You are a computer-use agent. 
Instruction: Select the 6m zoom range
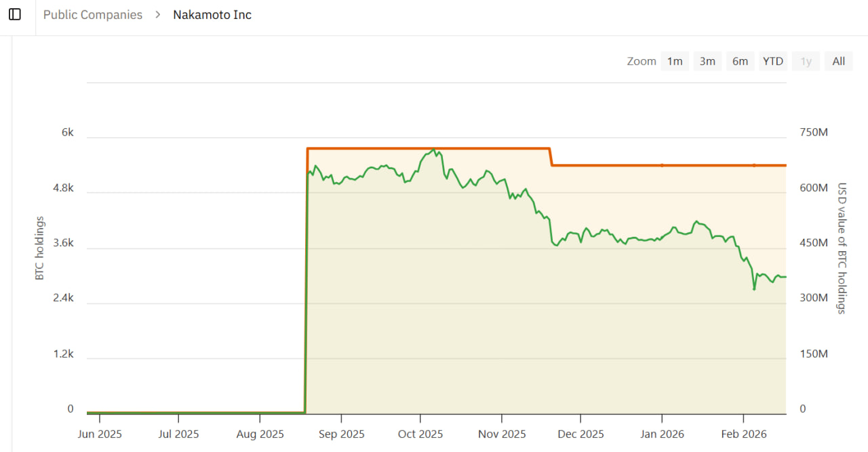[740, 61]
